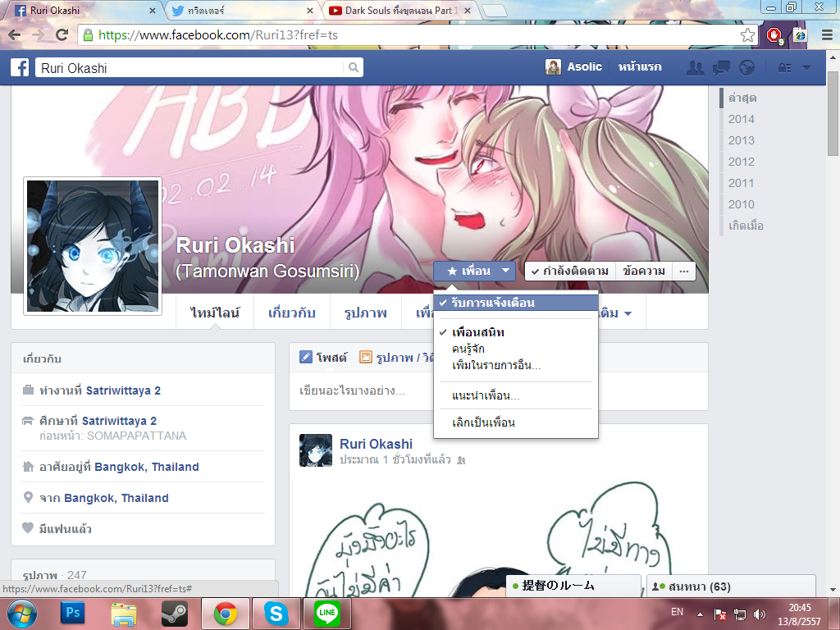This screenshot has height=630, width=840.
Task: Click the Facebook logo home icon
Action: pos(20,67)
